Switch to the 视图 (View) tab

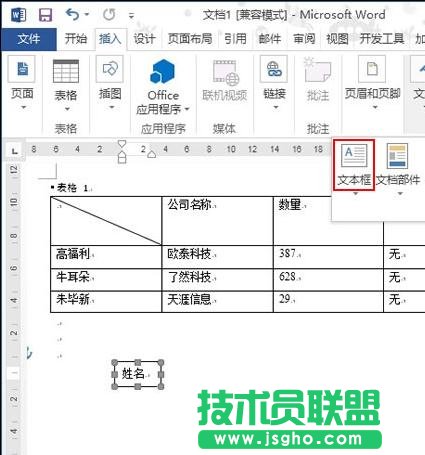(x=337, y=39)
